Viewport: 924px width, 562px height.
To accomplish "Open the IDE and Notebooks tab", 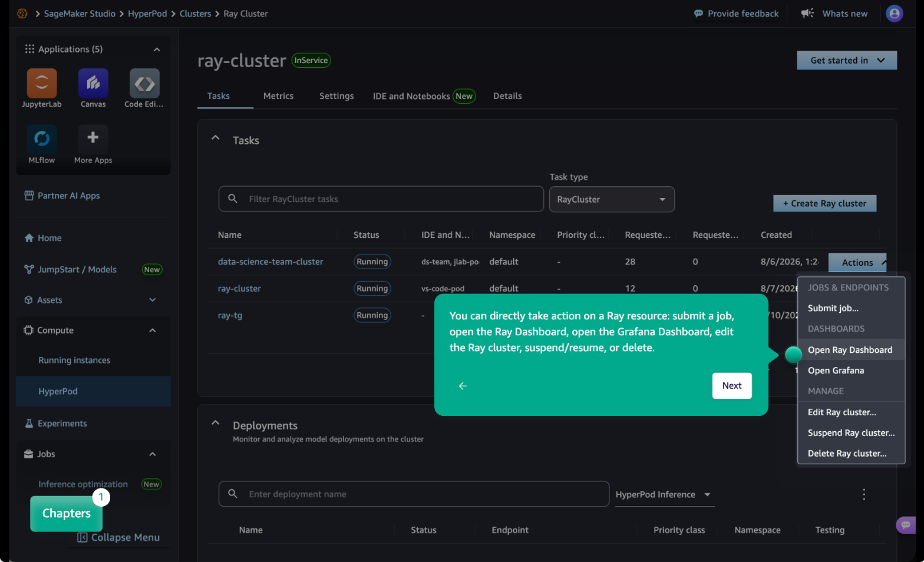I will [x=424, y=96].
